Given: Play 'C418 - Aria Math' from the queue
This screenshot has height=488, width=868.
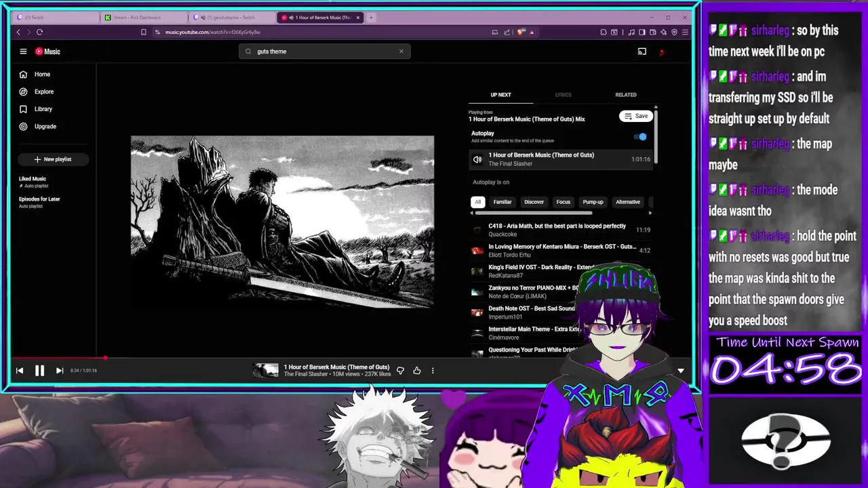Looking at the screenshot, I should (561, 230).
